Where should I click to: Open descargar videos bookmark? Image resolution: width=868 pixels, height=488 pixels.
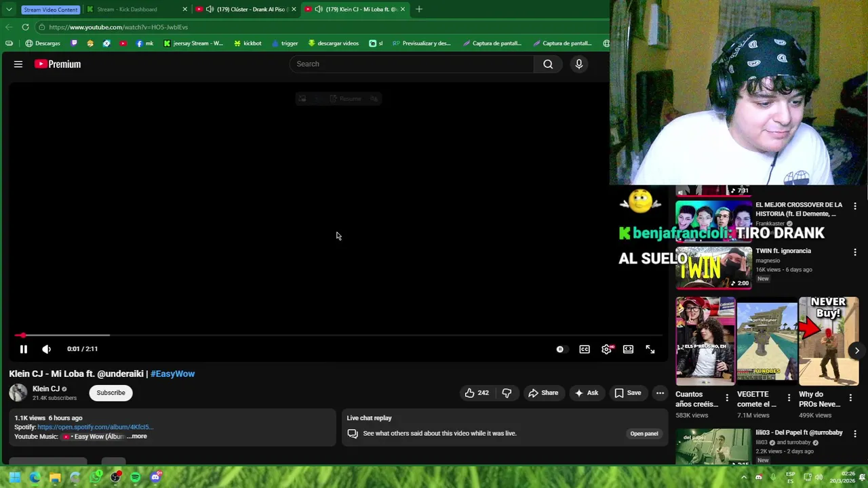pos(333,43)
